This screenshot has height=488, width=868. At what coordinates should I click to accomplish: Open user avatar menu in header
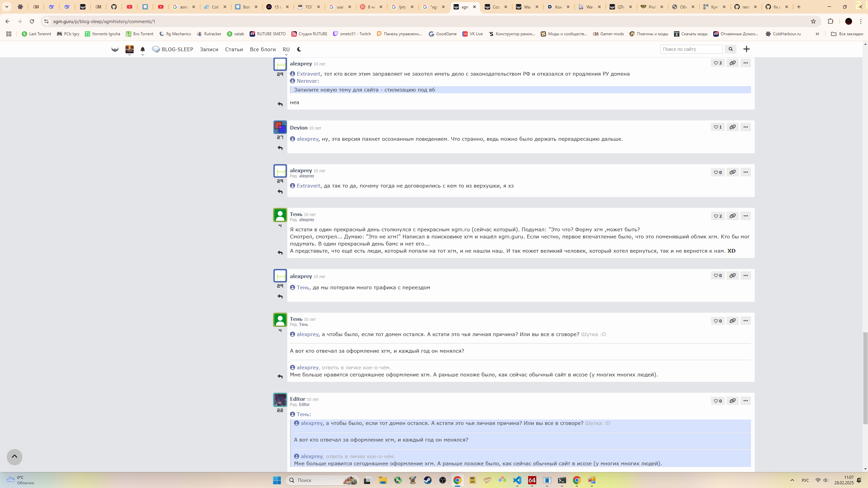129,50
